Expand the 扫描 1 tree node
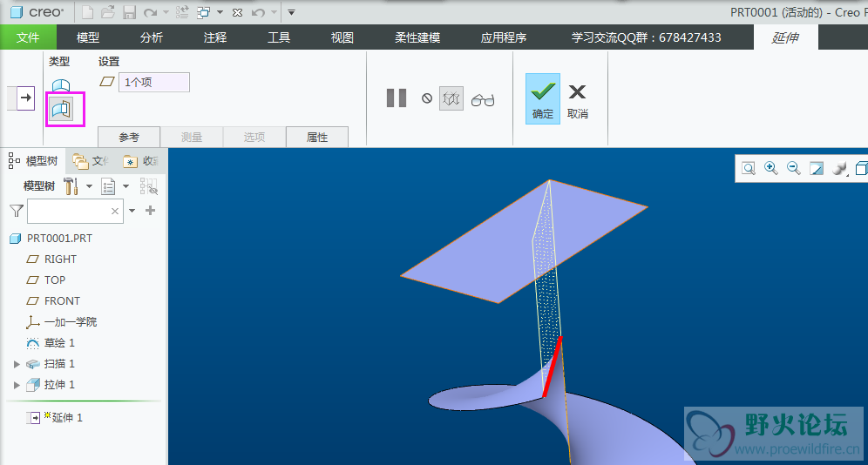 coord(17,364)
